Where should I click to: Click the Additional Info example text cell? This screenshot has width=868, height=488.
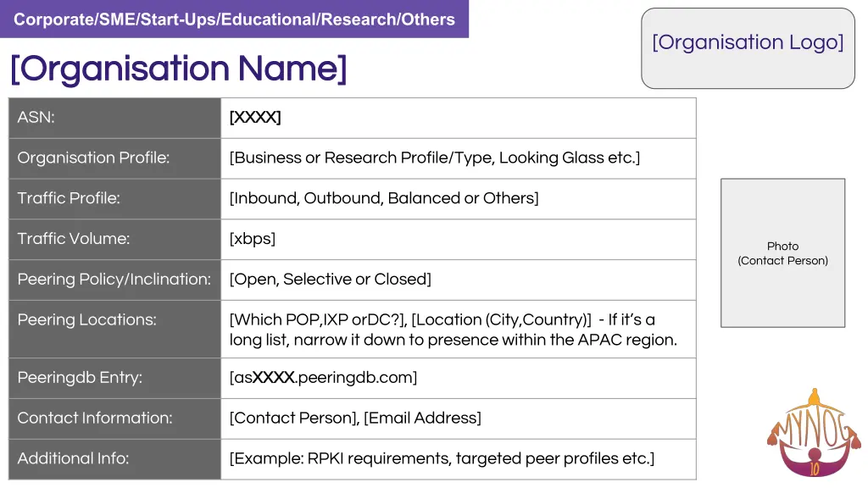[459, 459]
